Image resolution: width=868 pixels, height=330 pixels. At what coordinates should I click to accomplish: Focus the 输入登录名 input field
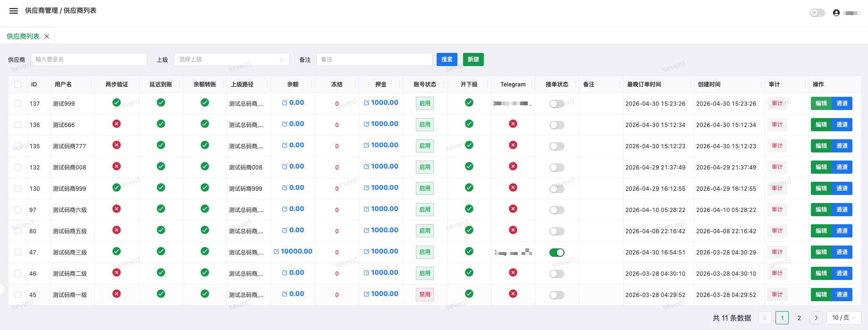89,59
